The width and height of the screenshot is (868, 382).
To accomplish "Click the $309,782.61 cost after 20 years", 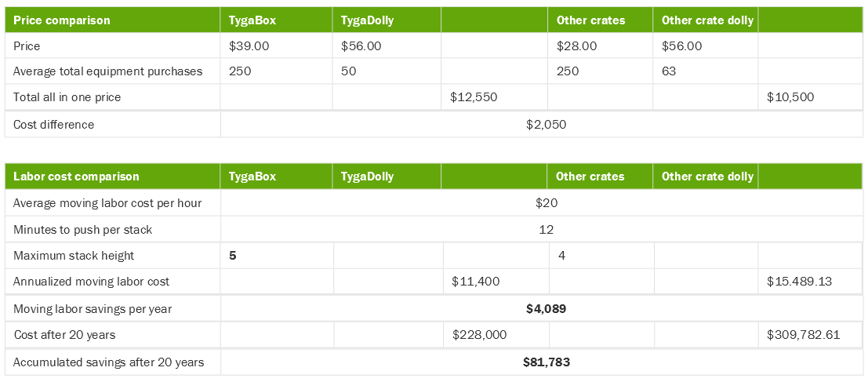I will click(x=803, y=334).
